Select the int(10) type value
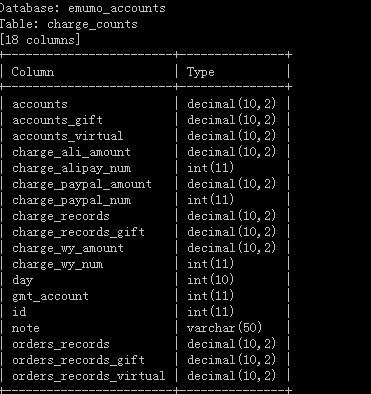This screenshot has height=394, width=371. click(x=210, y=280)
